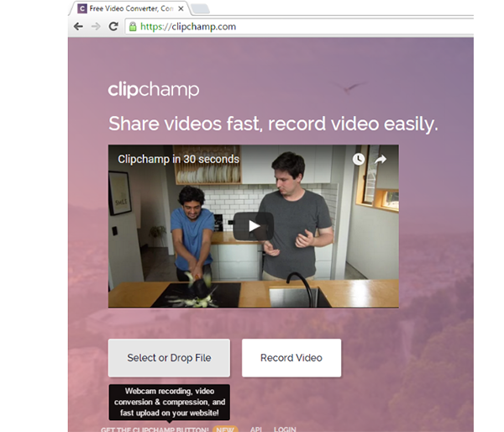Click the Watch Later clock icon on video
Screen dimensions: 504x432
pos(359,159)
